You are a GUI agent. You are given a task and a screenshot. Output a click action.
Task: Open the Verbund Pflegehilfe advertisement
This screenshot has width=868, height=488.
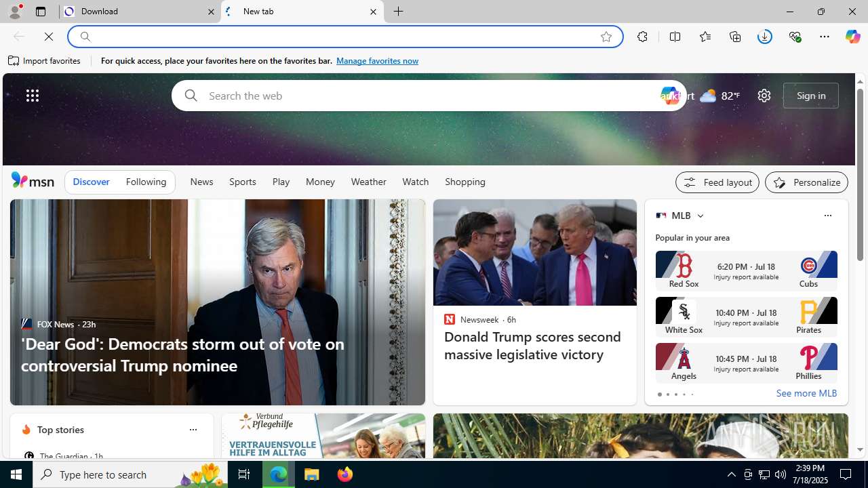coord(323,436)
